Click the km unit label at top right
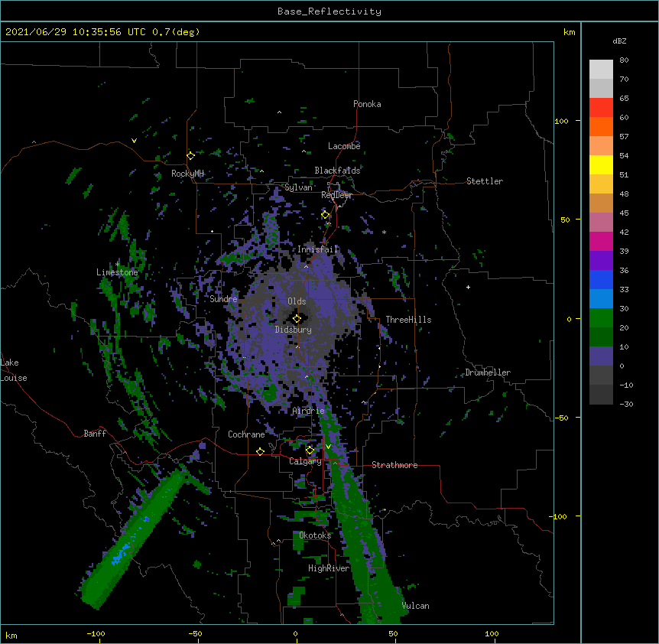 (569, 32)
